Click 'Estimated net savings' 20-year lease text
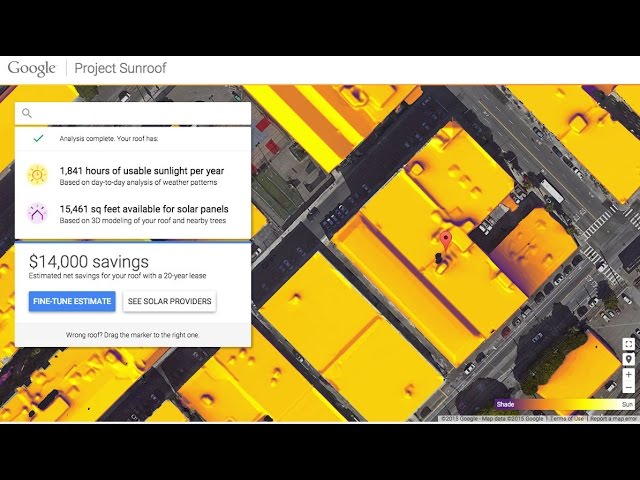Screen dimensions: 640x480 coord(118,276)
